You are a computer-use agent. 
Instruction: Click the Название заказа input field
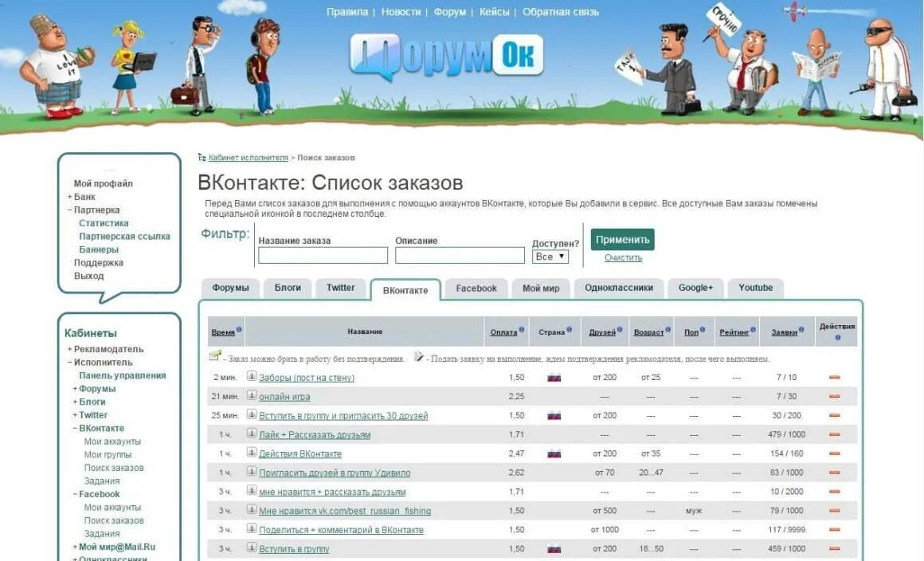pos(323,255)
